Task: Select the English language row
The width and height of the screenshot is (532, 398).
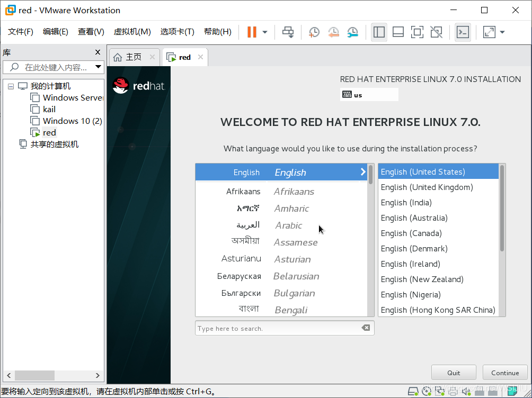Action: 281,172
